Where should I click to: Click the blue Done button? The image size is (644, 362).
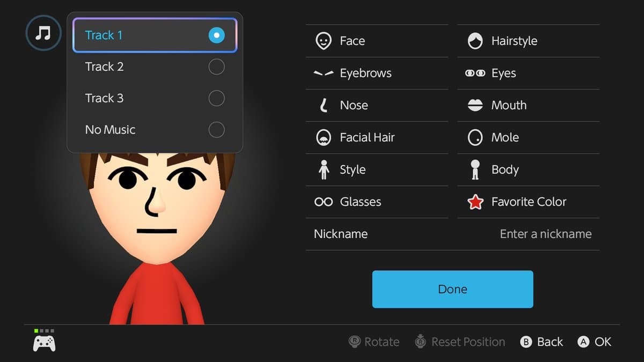452,289
